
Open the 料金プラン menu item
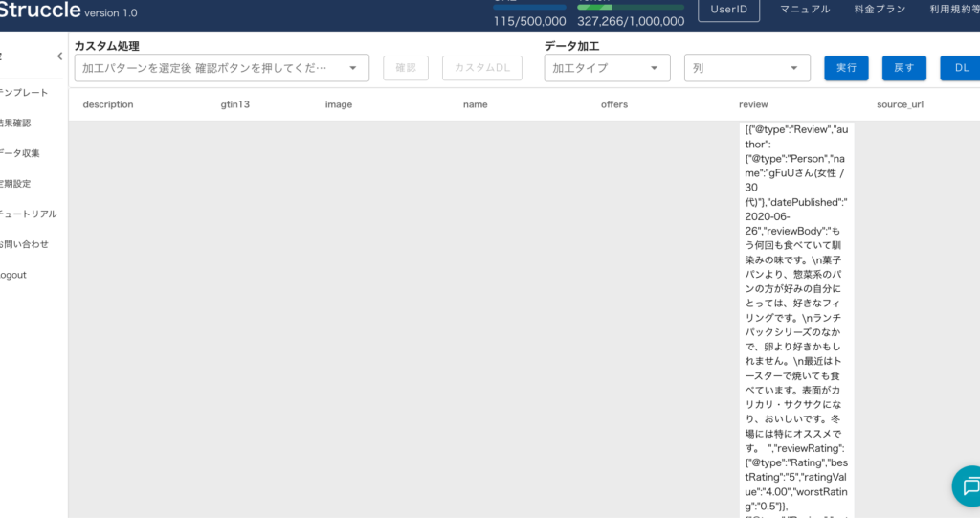coord(879,10)
